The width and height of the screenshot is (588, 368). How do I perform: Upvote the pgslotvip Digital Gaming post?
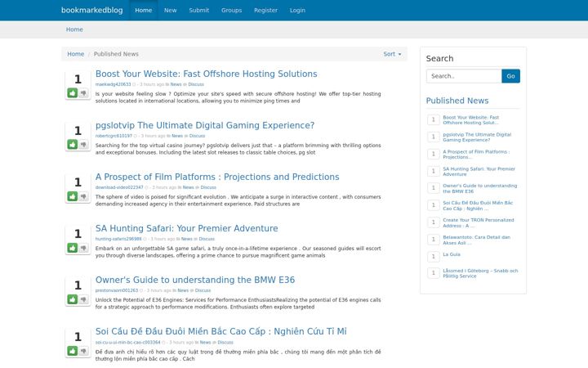(73, 145)
